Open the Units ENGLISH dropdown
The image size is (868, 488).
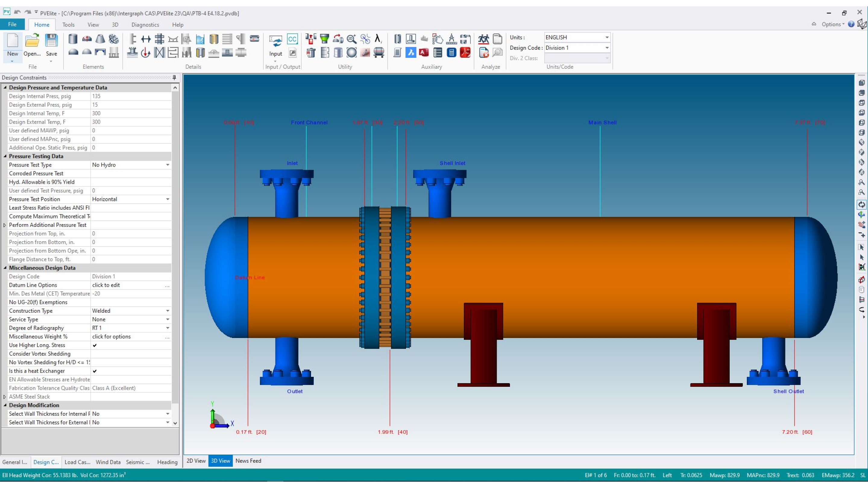606,37
